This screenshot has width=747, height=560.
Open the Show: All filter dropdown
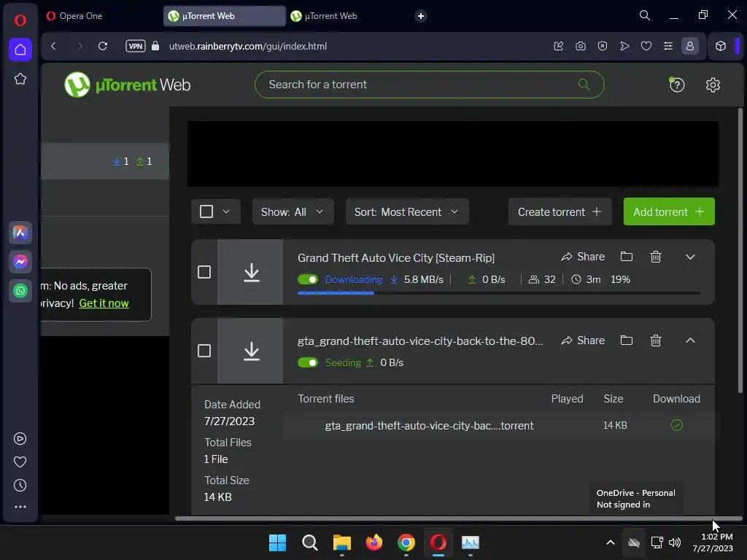[293, 212]
